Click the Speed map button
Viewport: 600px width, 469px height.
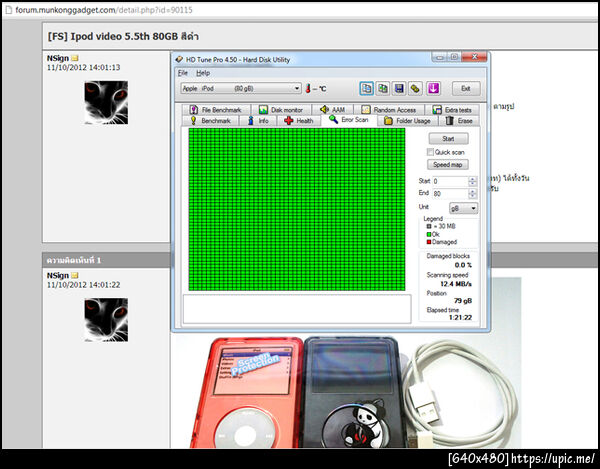448,164
